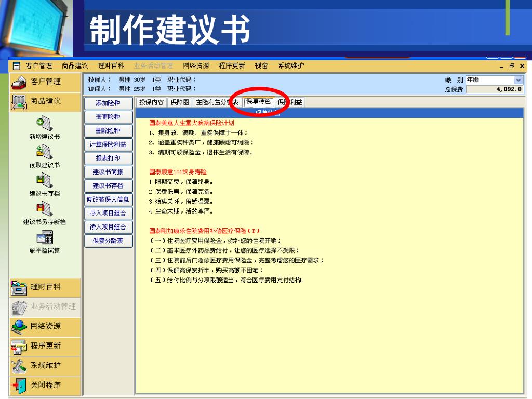The height and width of the screenshot is (399, 532).
Task: Open the 程序更新 menu
Action: (x=232, y=66)
